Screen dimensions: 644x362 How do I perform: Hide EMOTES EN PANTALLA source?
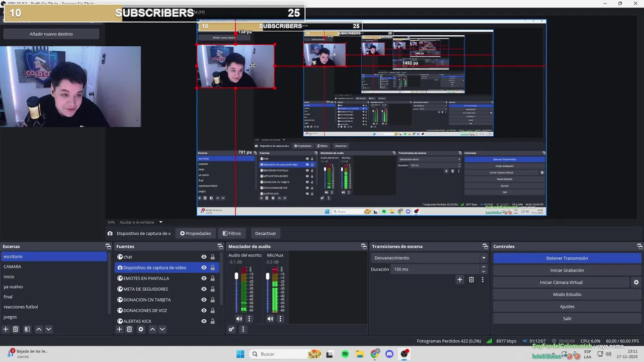coord(204,278)
